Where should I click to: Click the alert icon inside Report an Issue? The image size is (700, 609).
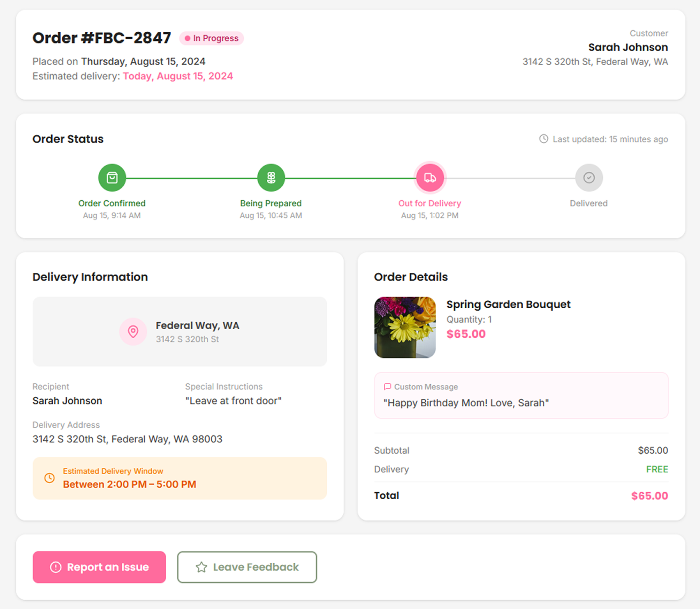pyautogui.click(x=56, y=567)
